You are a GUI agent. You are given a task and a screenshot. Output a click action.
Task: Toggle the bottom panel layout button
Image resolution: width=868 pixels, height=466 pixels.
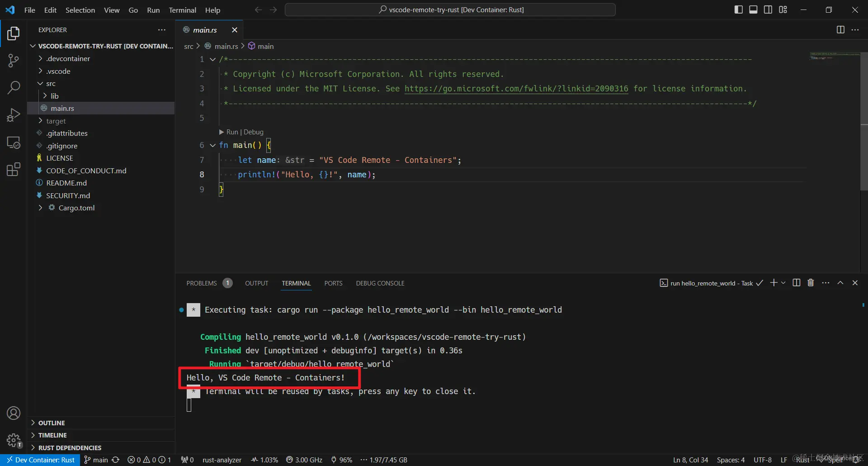(753, 10)
